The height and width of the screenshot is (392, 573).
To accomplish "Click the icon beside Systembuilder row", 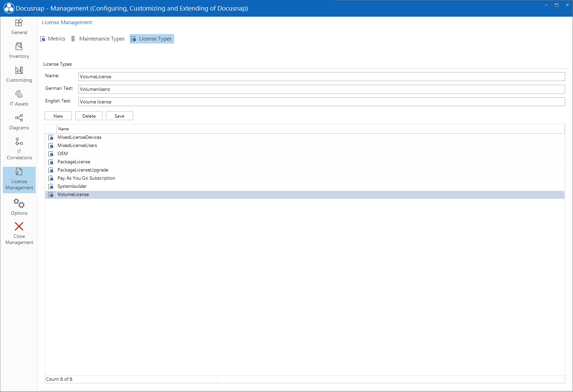I will coord(51,186).
